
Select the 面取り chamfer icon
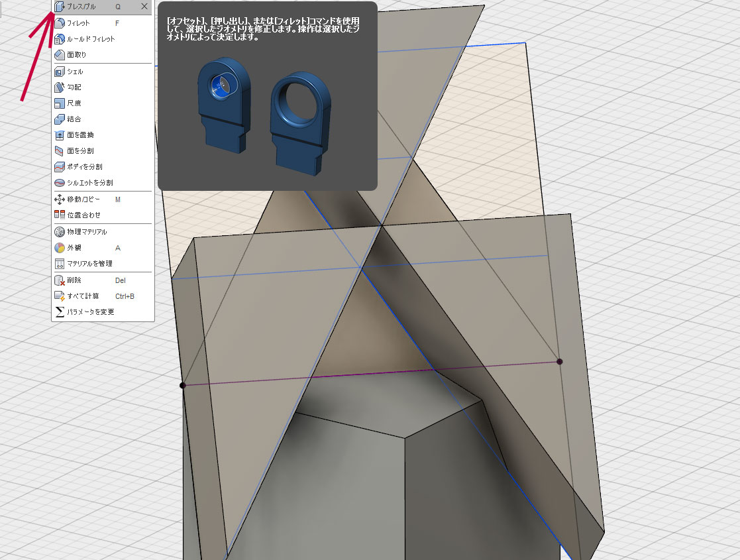click(60, 54)
